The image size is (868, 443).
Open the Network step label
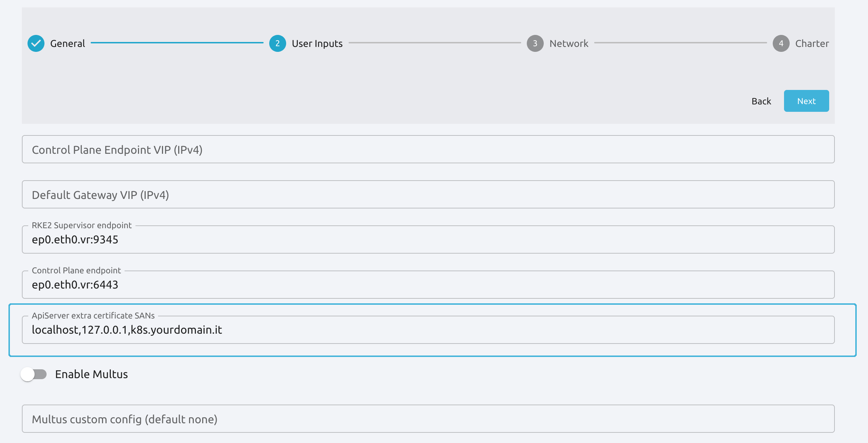[x=569, y=43]
